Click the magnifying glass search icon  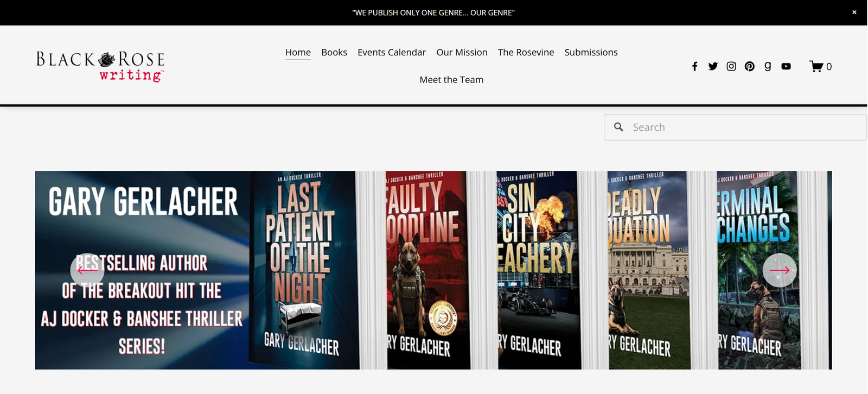[x=618, y=127]
